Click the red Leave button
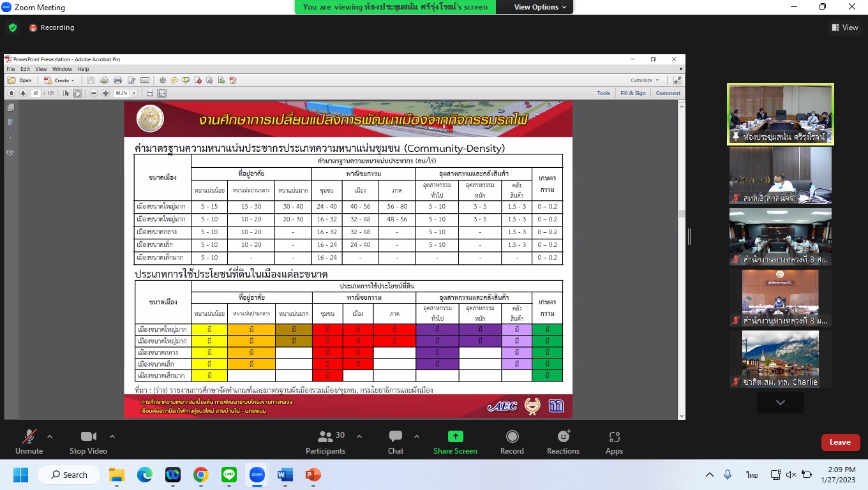This screenshot has width=868, height=490. click(840, 442)
